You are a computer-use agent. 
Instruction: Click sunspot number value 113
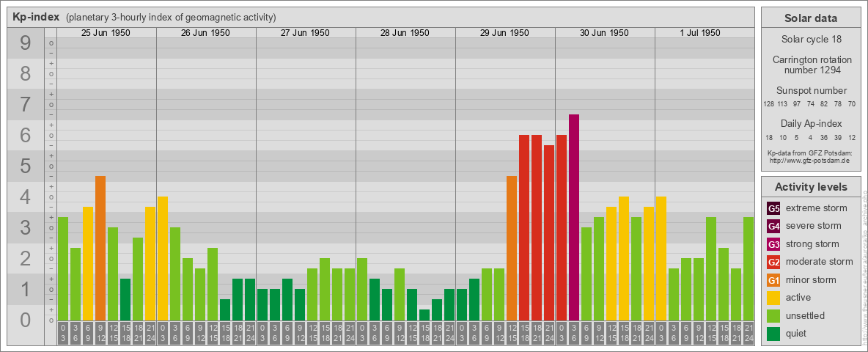tap(782, 104)
